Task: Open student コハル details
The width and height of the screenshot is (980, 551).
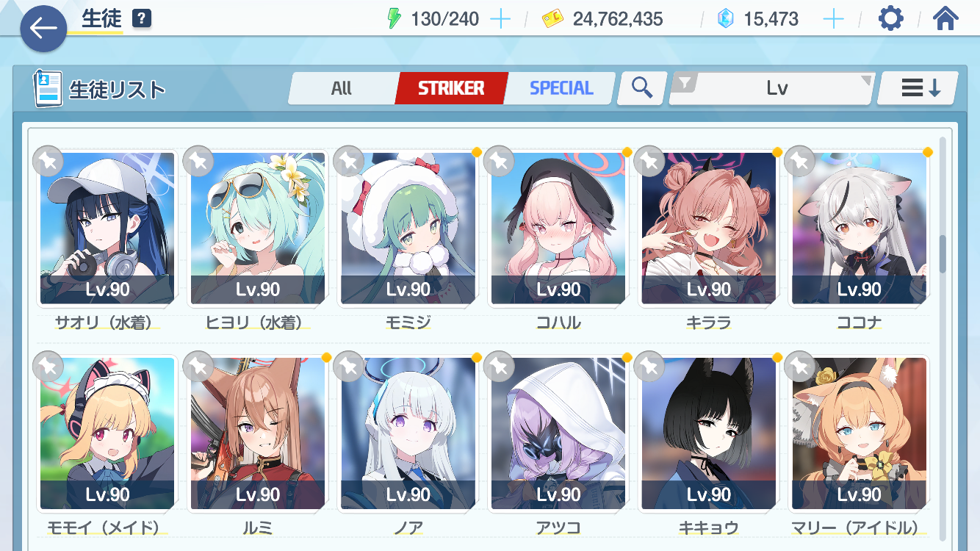Action: (558, 228)
